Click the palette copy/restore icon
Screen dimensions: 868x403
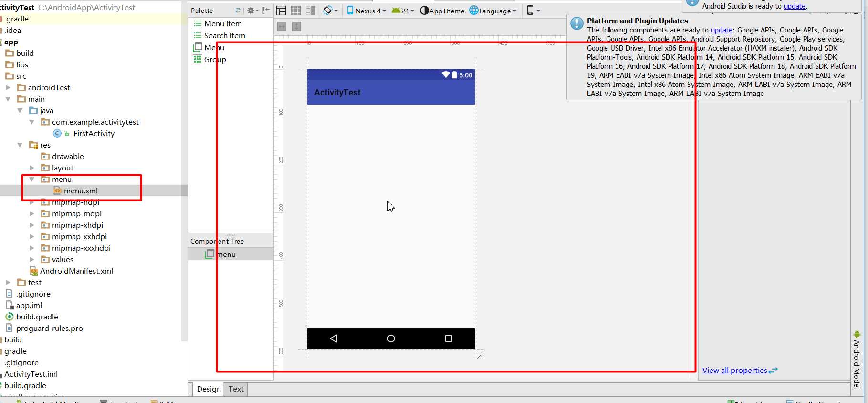[238, 11]
